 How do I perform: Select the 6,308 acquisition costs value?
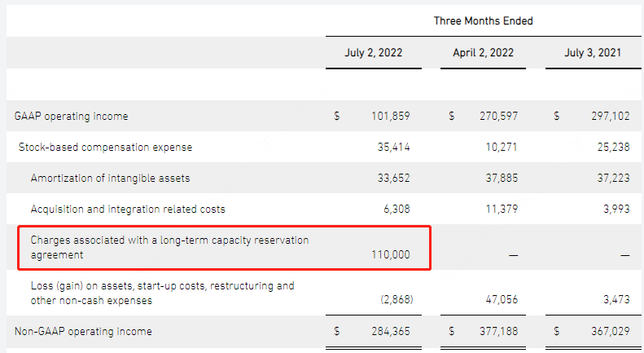coord(396,209)
